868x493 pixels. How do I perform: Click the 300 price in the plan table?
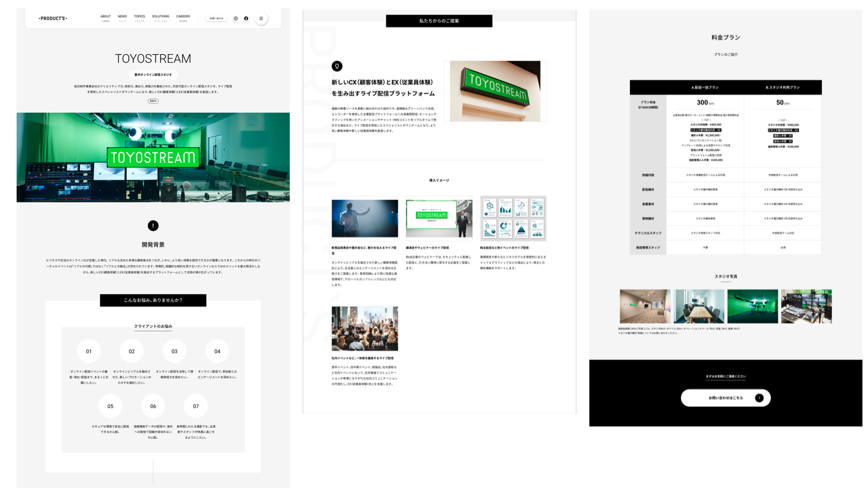coord(703,103)
